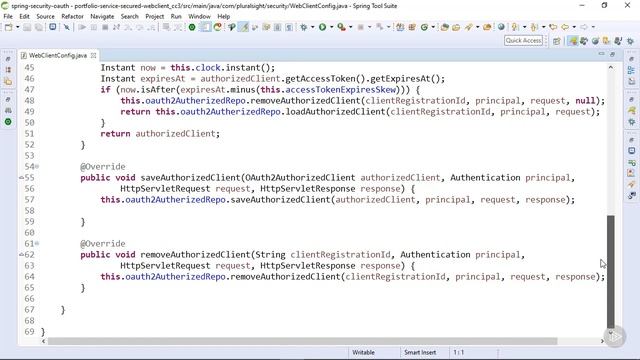Close the WebClientConfig.java tab
Image resolution: width=640 pixels, height=360 pixels.
(93, 55)
